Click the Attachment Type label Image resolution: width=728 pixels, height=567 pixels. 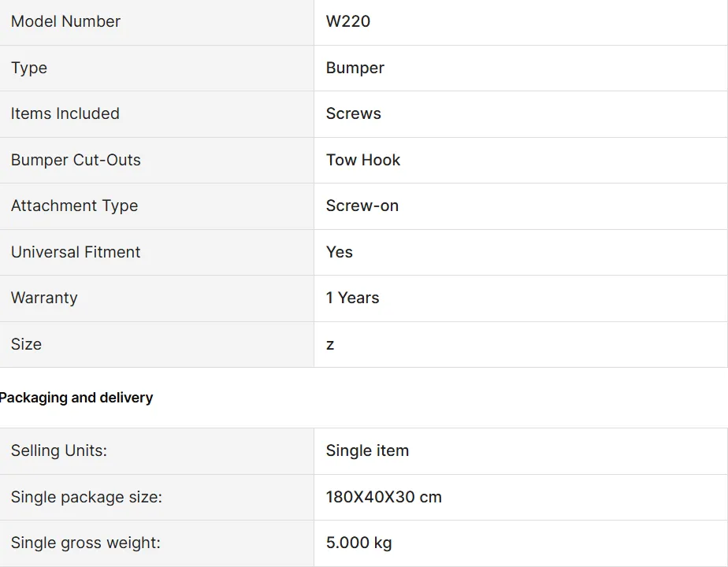pos(74,206)
